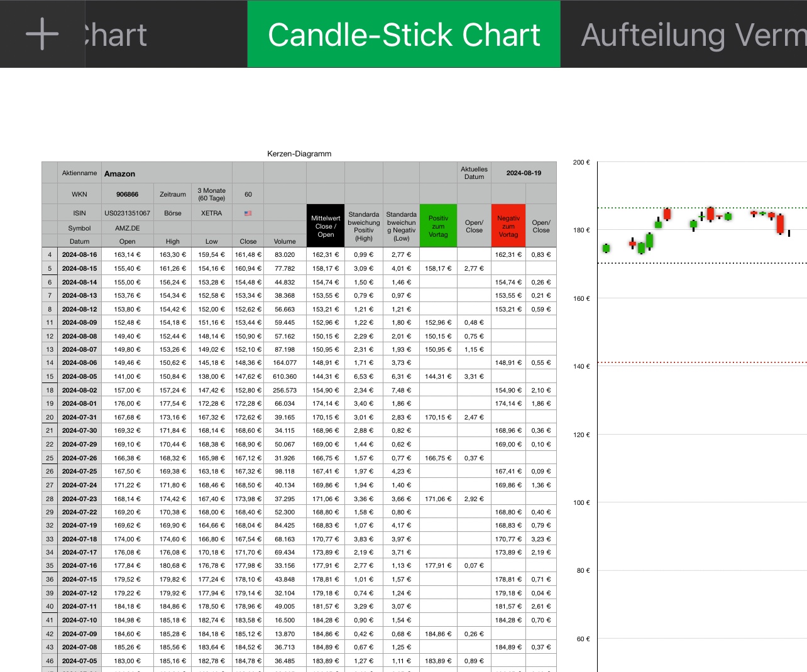Viewport: 807px width, 672px height.
Task: Select the cell containing 60
Action: pyautogui.click(x=248, y=194)
